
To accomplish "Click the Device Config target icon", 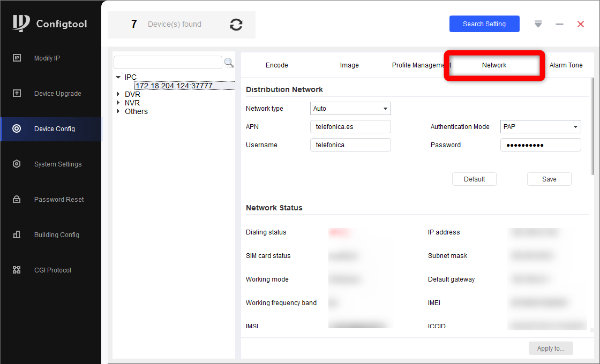I will (17, 128).
